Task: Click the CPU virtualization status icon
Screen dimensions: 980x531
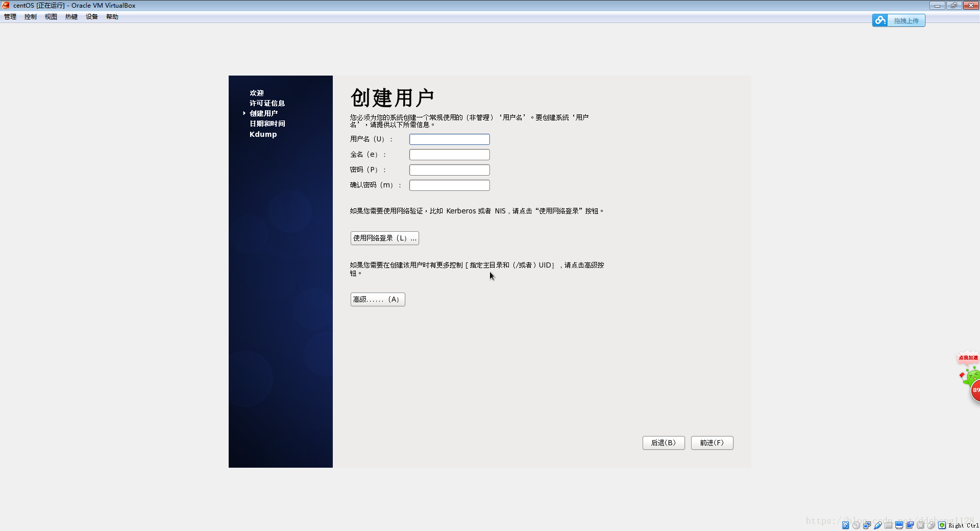Action: click(920, 525)
